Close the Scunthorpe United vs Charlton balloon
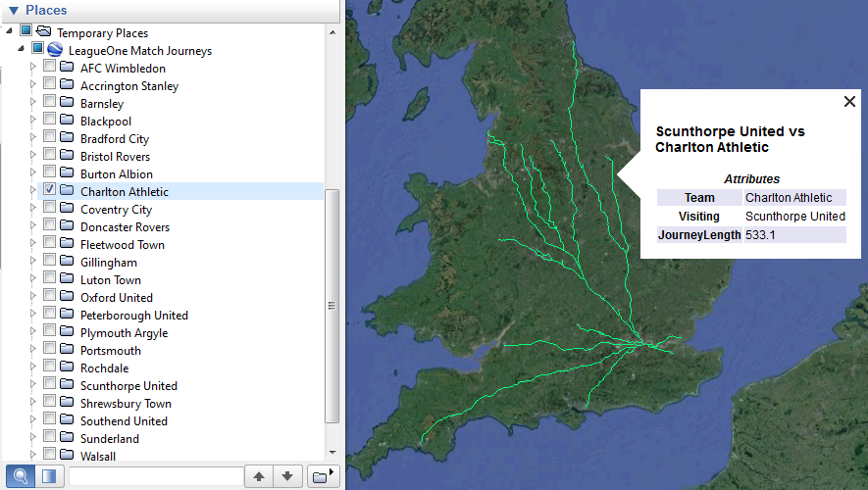 tap(849, 101)
